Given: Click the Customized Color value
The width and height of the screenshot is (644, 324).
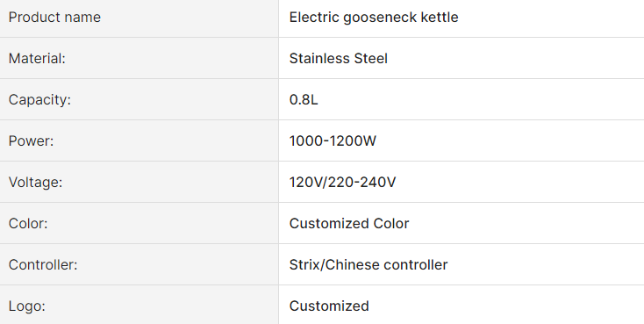Looking at the screenshot, I should [x=349, y=224].
